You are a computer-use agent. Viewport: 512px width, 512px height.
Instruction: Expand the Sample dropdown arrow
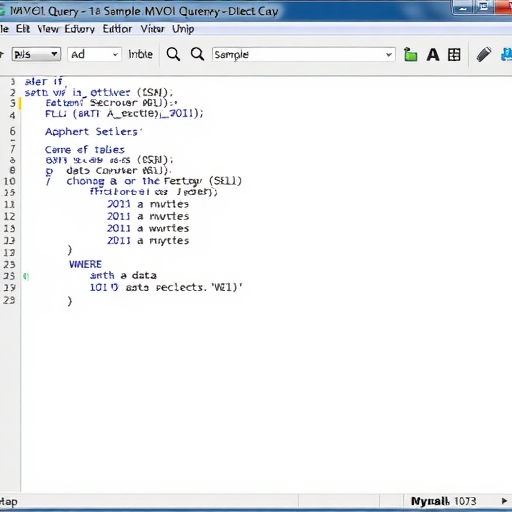(x=389, y=55)
